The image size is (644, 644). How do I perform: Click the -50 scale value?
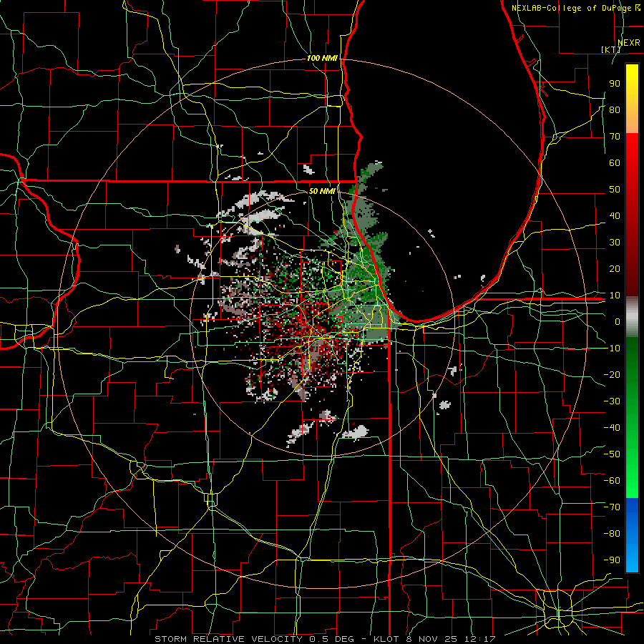[x=612, y=454]
